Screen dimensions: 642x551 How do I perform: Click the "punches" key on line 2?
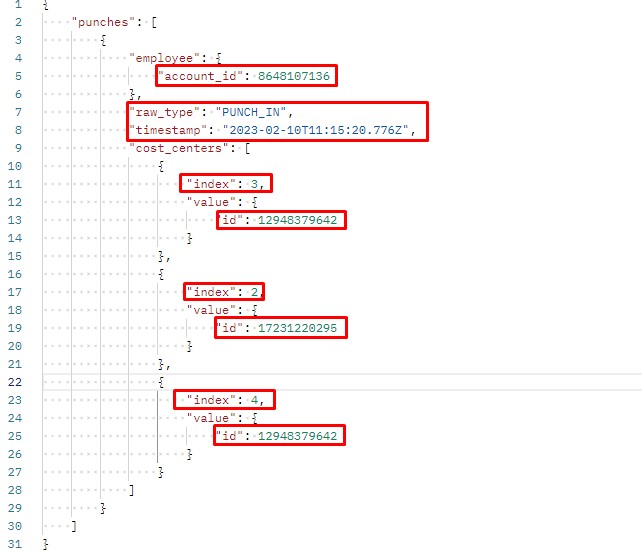point(99,21)
